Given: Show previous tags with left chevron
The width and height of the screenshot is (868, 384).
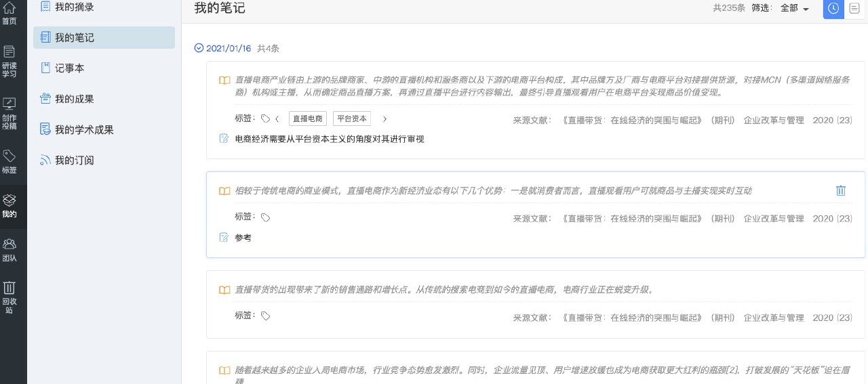Looking at the screenshot, I should click(x=277, y=119).
